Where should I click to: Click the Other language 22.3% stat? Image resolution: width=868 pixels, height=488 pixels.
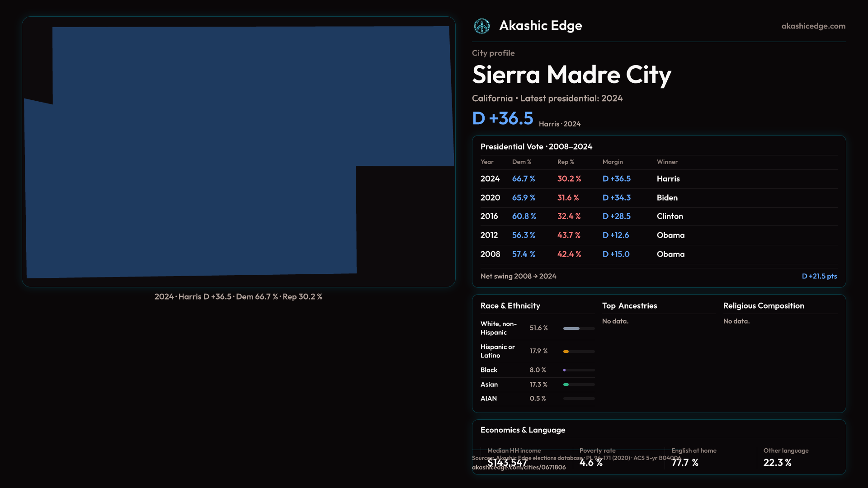tap(777, 463)
